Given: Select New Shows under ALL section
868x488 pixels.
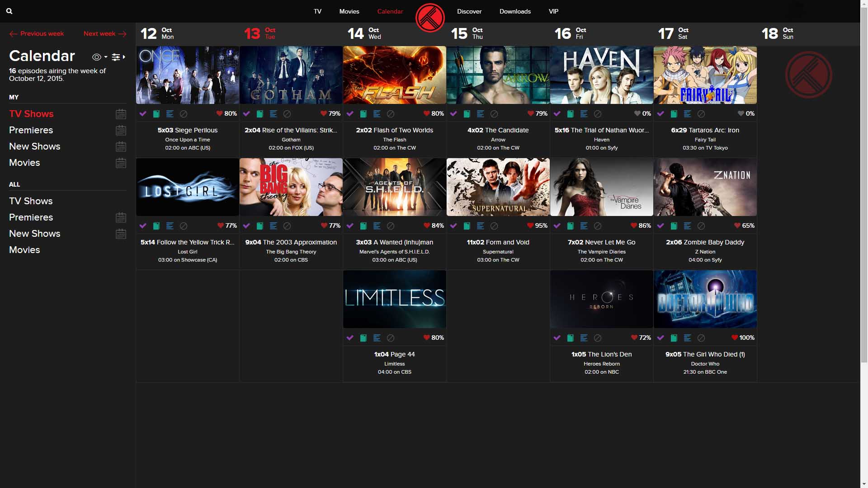Looking at the screenshot, I should tap(35, 234).
